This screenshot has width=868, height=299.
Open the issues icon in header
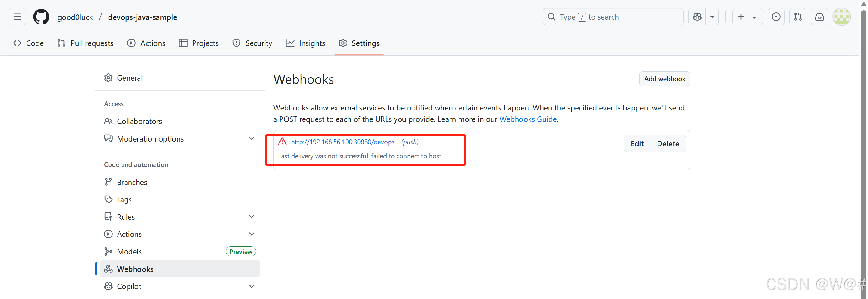[776, 17]
